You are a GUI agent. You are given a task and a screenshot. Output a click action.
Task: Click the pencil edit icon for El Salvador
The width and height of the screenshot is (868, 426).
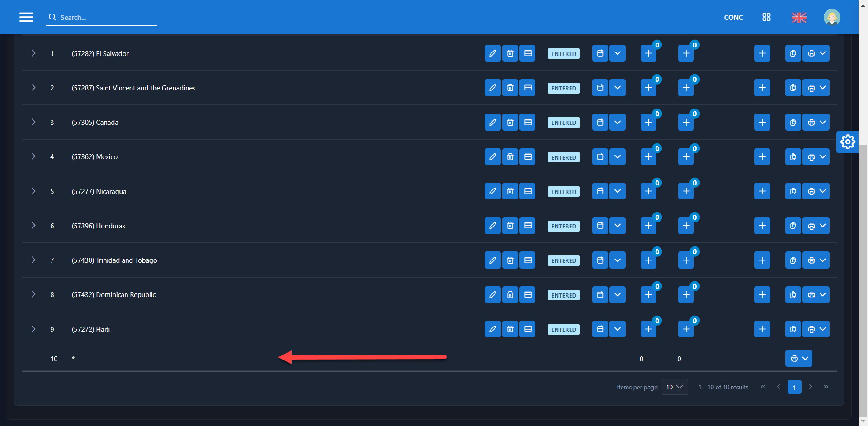pyautogui.click(x=492, y=53)
